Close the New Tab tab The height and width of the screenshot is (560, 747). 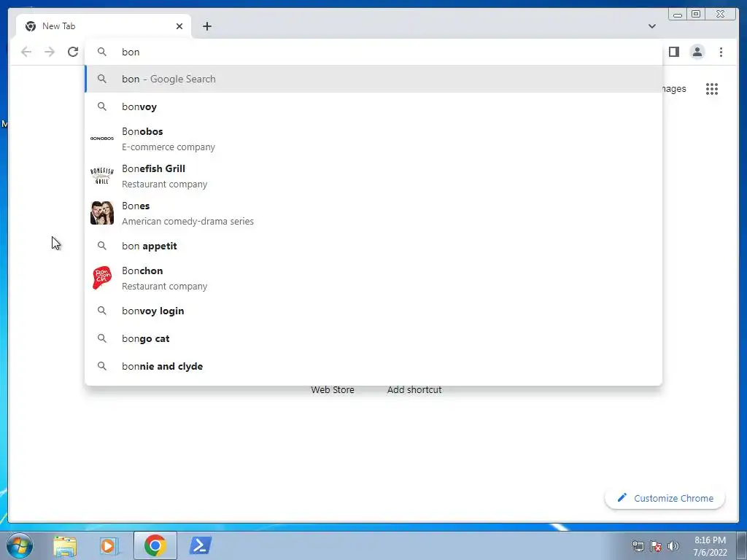179,26
